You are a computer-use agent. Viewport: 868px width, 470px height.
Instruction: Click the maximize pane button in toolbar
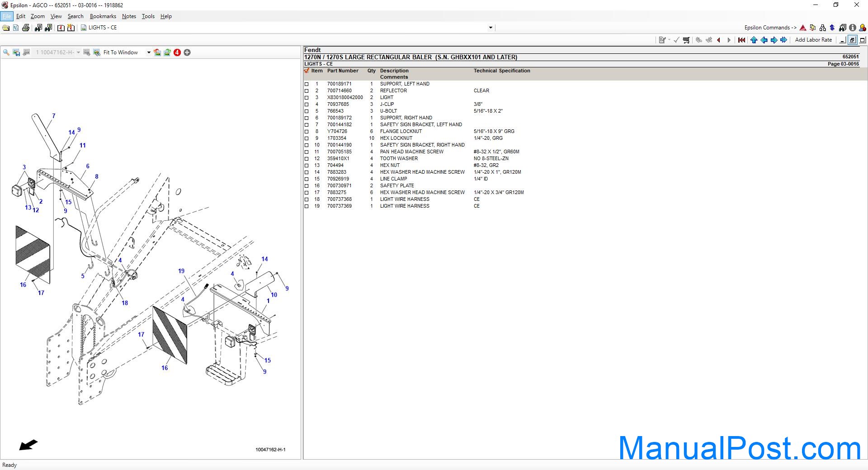[863, 40]
